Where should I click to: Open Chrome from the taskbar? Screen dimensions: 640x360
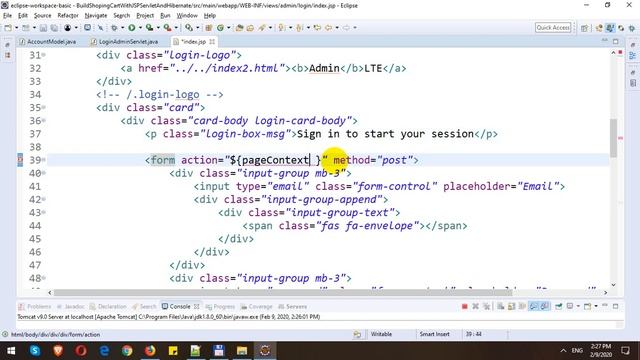tap(127, 350)
